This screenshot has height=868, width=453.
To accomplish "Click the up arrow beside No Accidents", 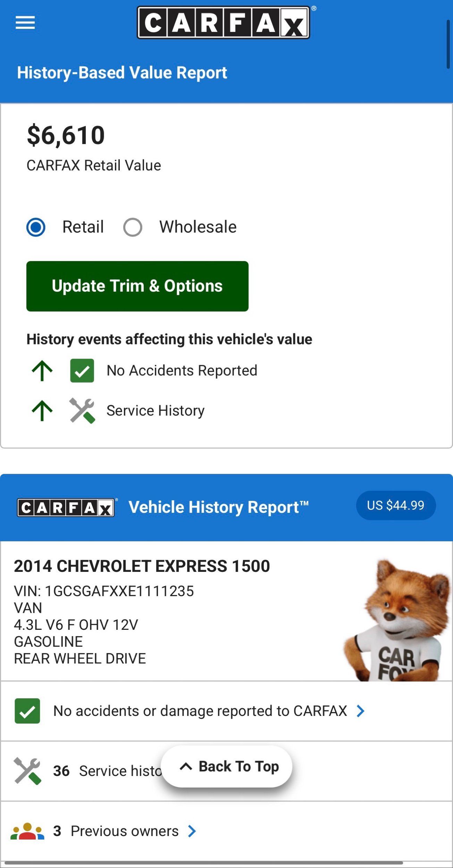I will coord(42,370).
